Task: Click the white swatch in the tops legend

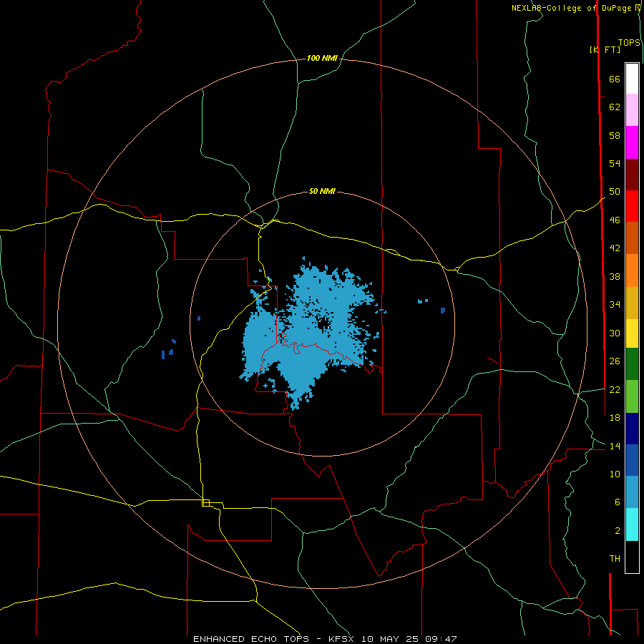Action: coord(632,79)
